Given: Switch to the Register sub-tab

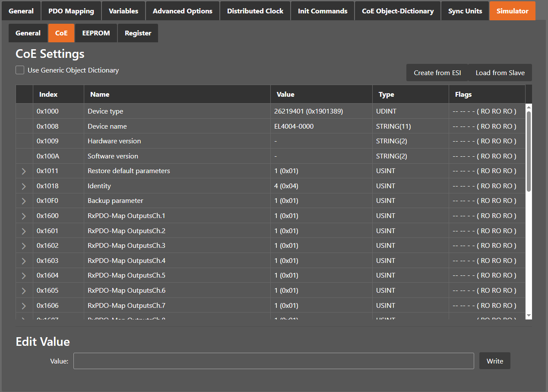Looking at the screenshot, I should point(138,33).
